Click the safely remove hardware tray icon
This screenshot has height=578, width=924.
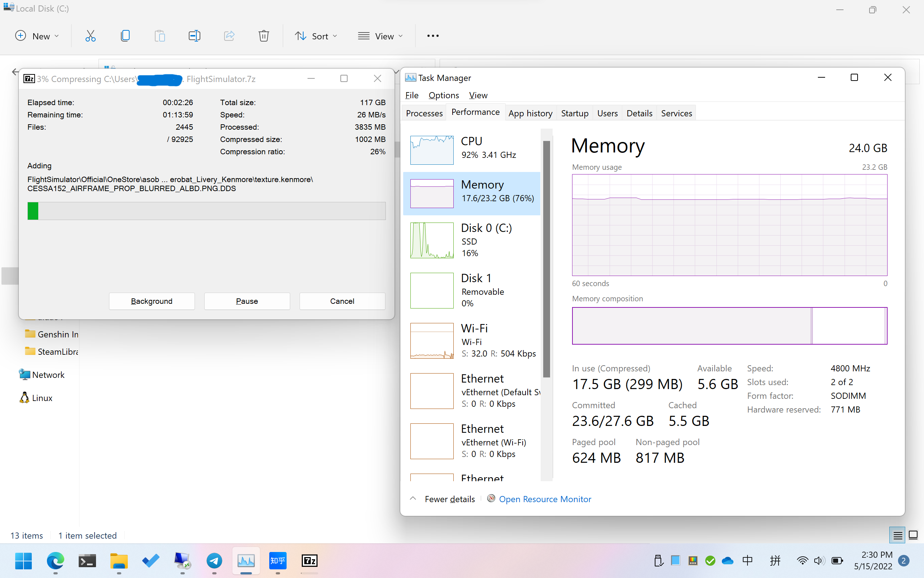click(658, 561)
